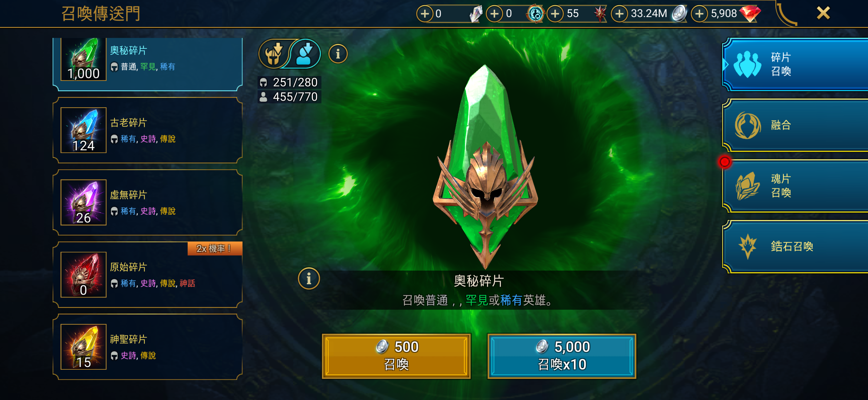
Task: Switch to the 魂片召喚 tab
Action: (x=795, y=186)
